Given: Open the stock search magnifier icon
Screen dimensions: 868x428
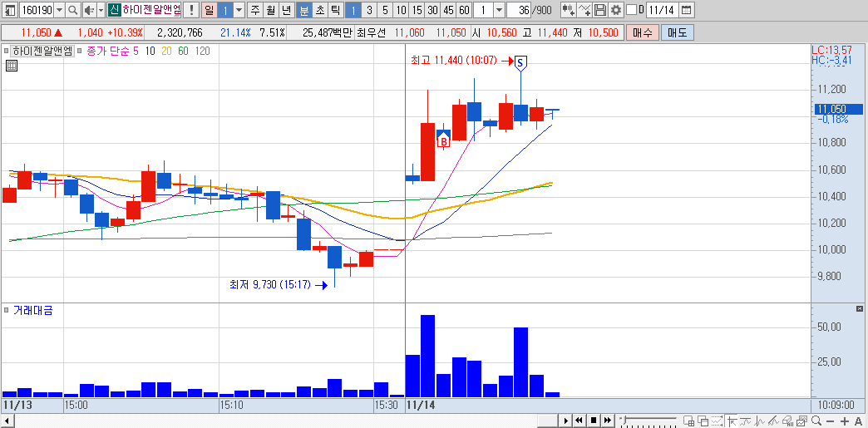Looking at the screenshot, I should tap(72, 9).
